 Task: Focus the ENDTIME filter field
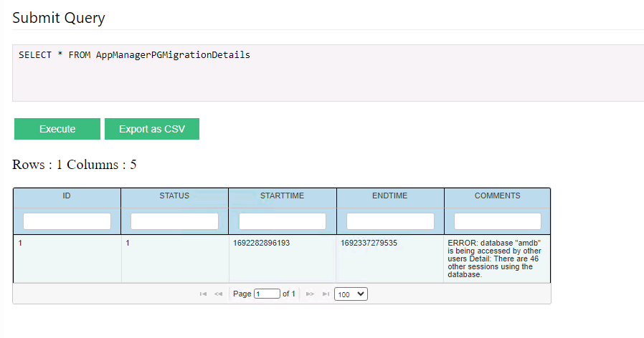coord(390,221)
